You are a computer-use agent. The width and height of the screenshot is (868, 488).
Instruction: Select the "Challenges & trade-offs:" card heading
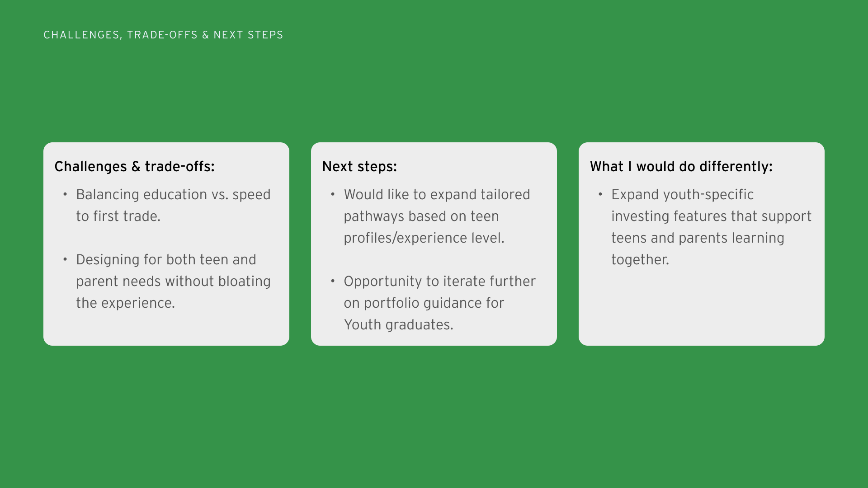click(134, 167)
